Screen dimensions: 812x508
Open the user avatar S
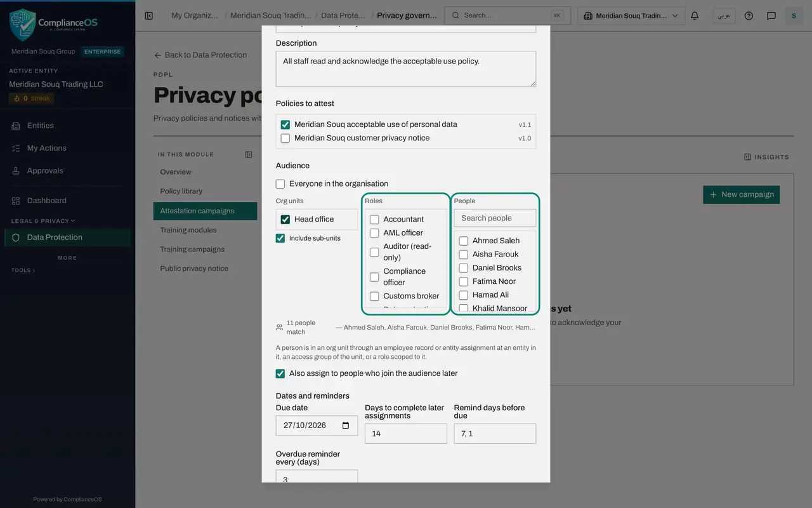[794, 16]
